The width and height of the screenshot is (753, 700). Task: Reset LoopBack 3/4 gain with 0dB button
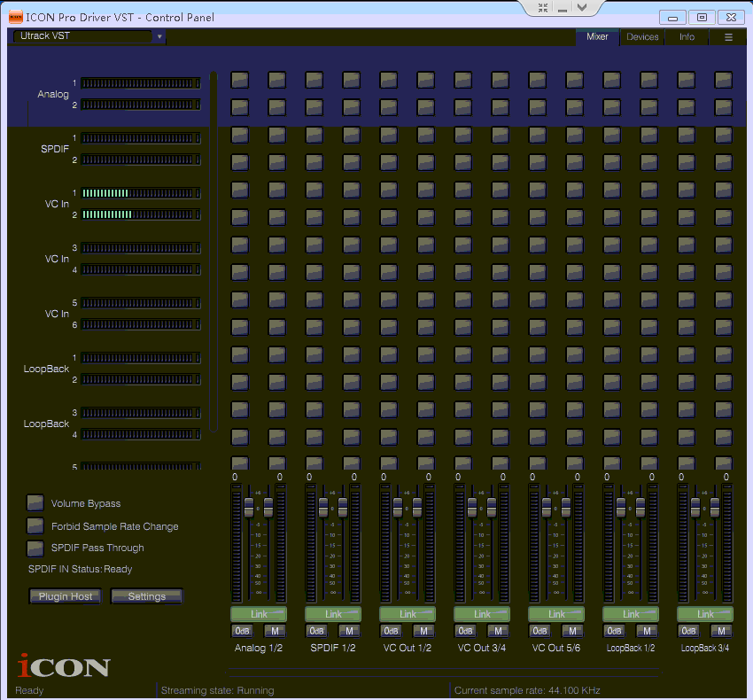pyautogui.click(x=688, y=631)
